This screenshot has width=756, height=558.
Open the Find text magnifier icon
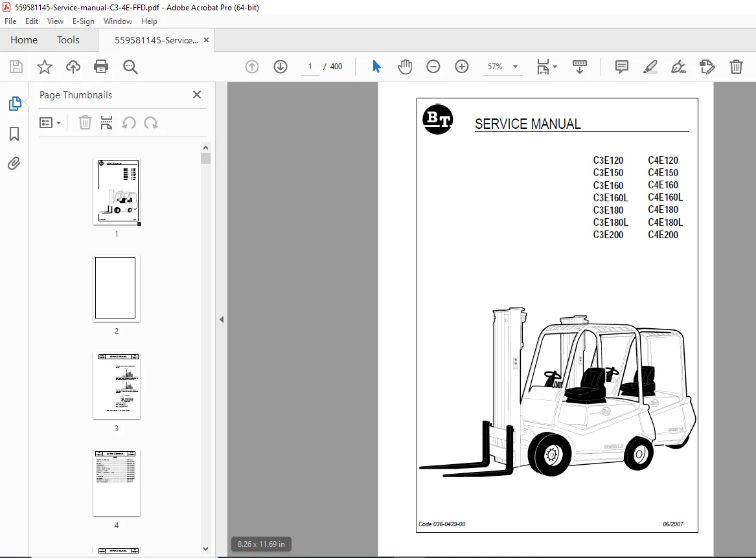tap(130, 67)
